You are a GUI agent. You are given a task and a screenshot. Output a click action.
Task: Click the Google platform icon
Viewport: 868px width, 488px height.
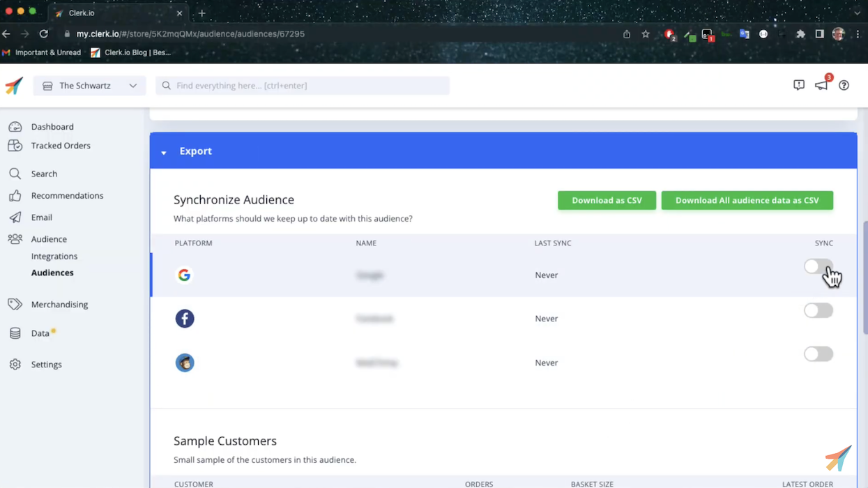[184, 275]
